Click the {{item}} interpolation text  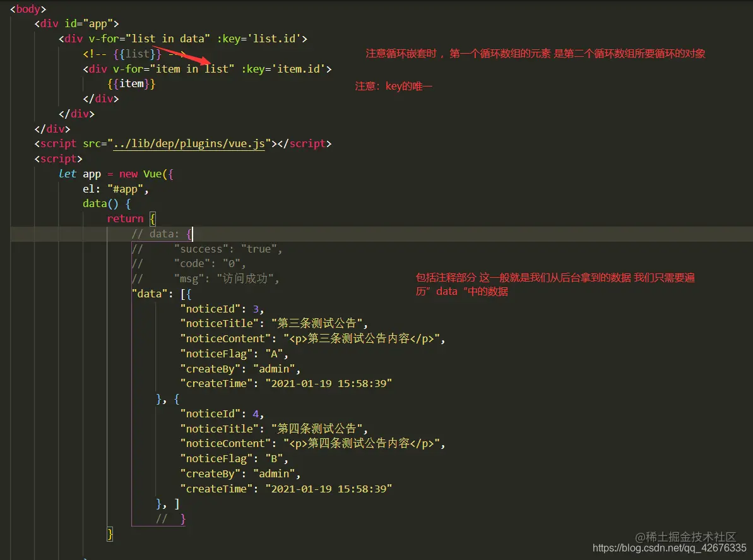[131, 83]
